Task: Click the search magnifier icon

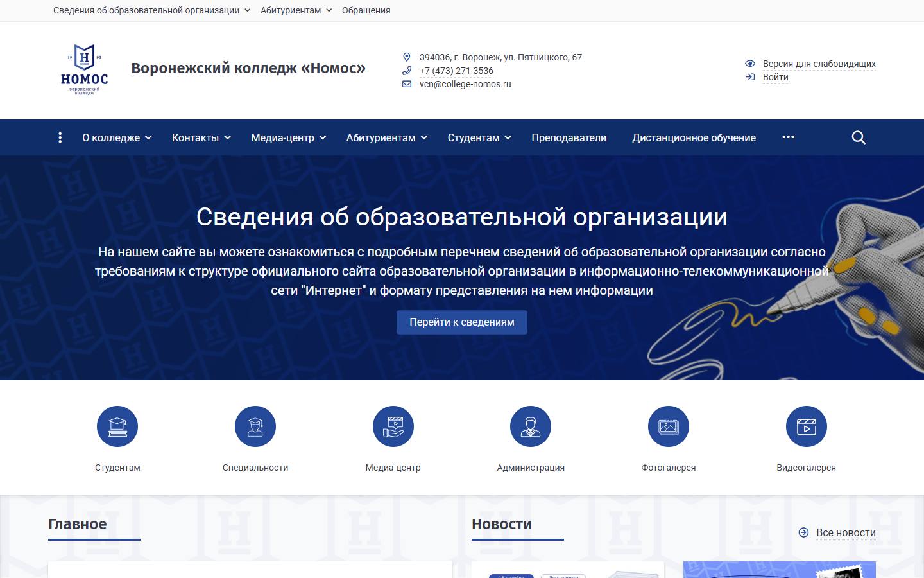Action: 859,137
